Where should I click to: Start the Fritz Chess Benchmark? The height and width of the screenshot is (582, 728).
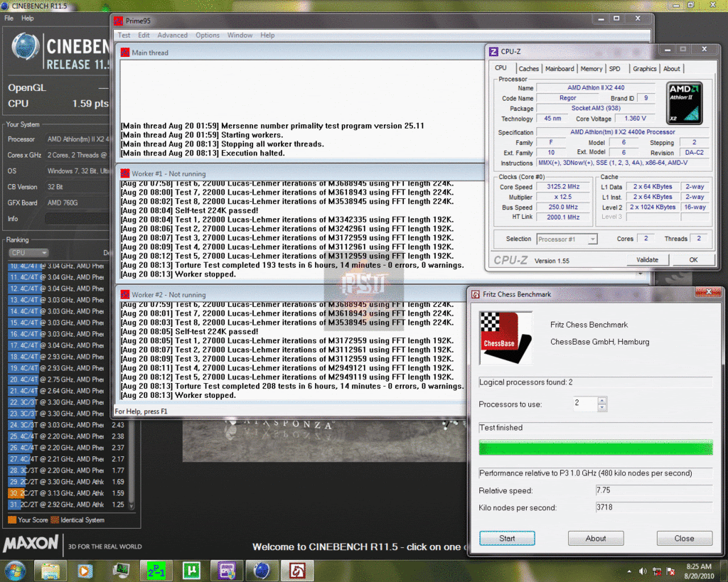click(x=507, y=539)
